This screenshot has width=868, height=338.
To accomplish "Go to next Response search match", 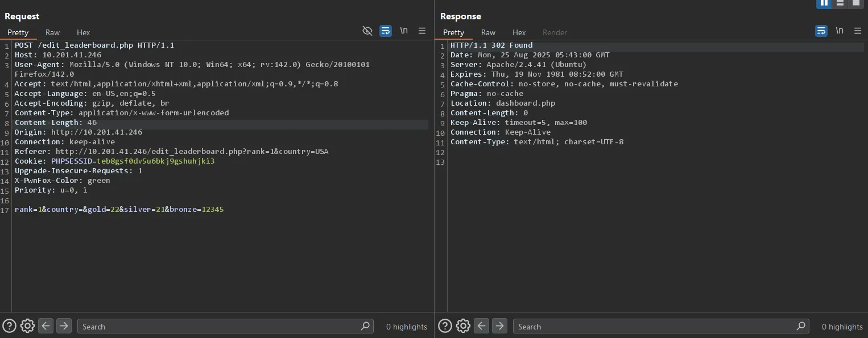I will coord(500,326).
